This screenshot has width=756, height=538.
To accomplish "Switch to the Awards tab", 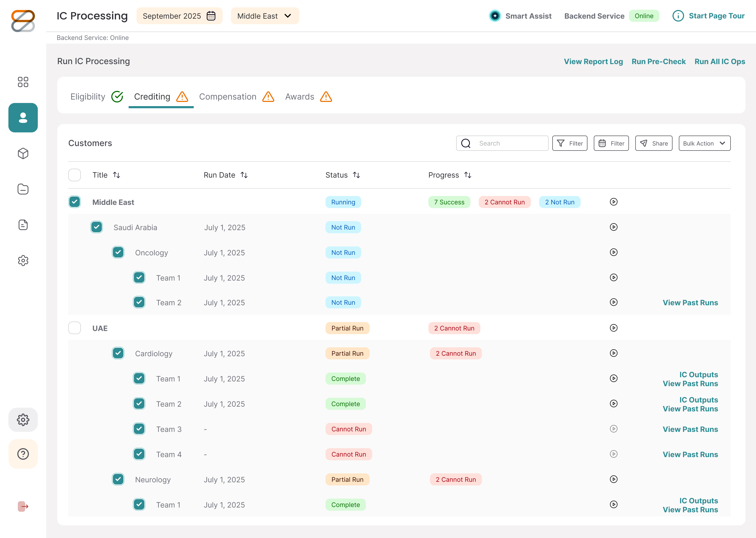I will click(x=308, y=97).
